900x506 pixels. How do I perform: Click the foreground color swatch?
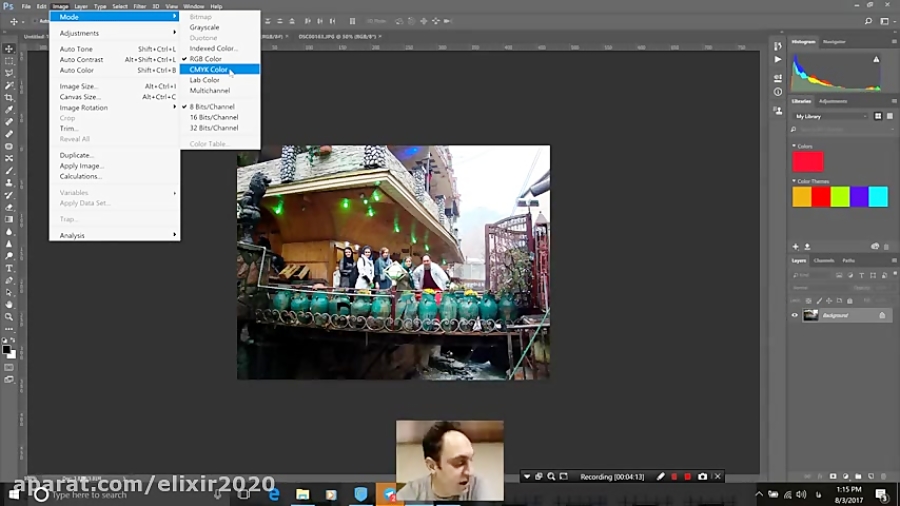6,349
